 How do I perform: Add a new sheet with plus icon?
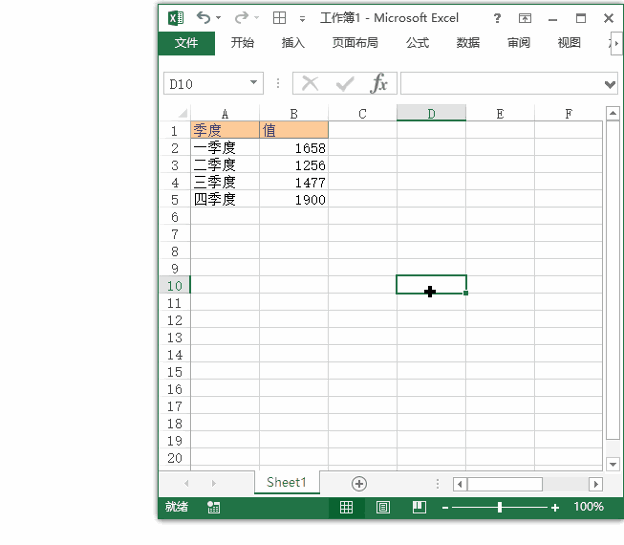click(x=359, y=483)
